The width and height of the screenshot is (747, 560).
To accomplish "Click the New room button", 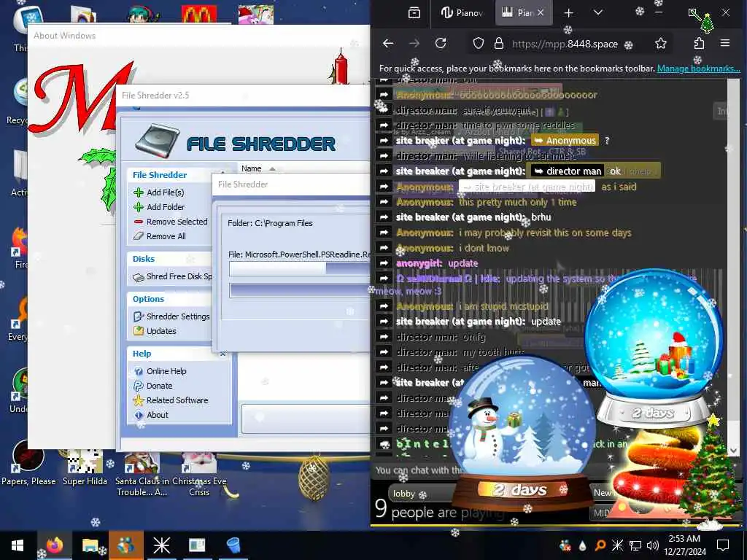I will (x=602, y=493).
